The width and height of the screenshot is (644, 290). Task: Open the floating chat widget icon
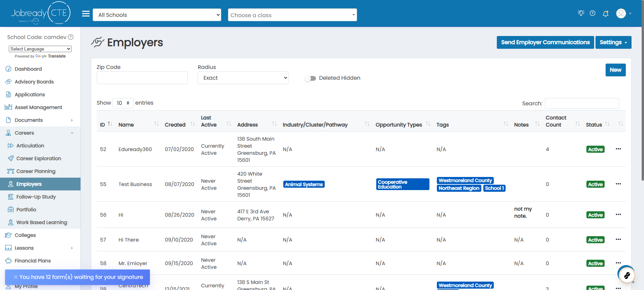(x=626, y=275)
